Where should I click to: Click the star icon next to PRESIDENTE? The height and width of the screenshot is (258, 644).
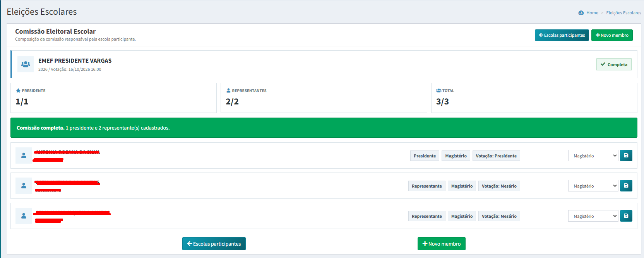pos(18,91)
